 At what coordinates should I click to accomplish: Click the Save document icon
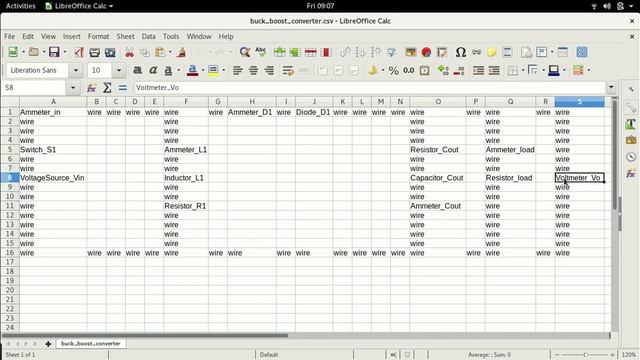[54, 52]
